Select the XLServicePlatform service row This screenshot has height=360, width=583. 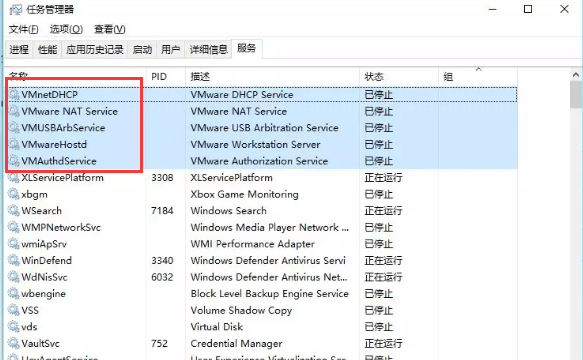262,178
